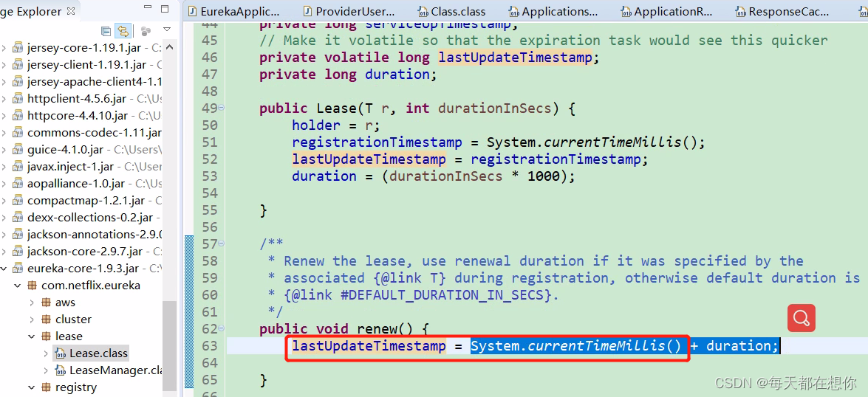Click the httpcore-4.4.10.jar jar icon

[x=18, y=116]
